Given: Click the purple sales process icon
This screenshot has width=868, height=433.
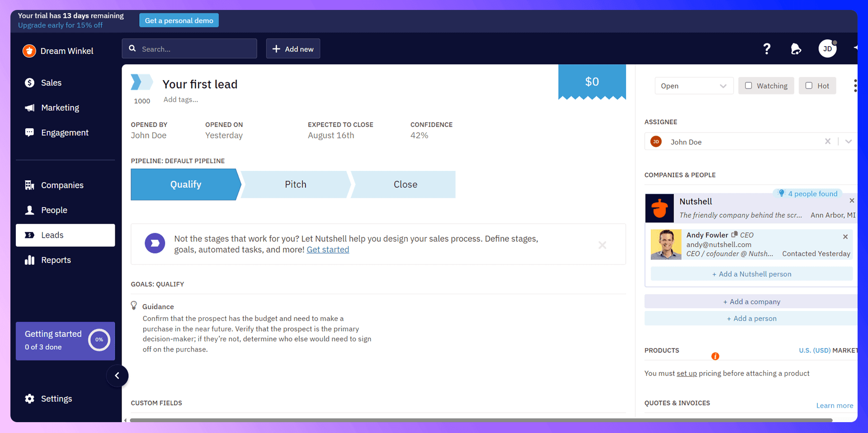Looking at the screenshot, I should pyautogui.click(x=155, y=243).
